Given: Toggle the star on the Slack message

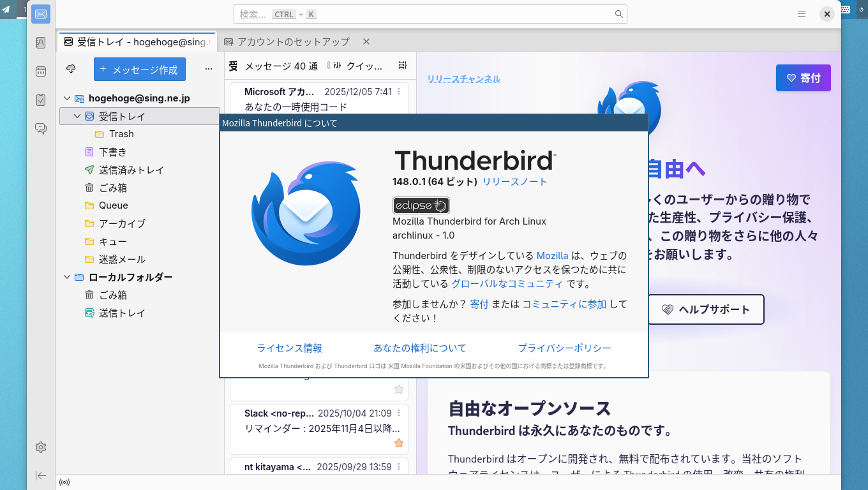Looking at the screenshot, I should click(399, 443).
